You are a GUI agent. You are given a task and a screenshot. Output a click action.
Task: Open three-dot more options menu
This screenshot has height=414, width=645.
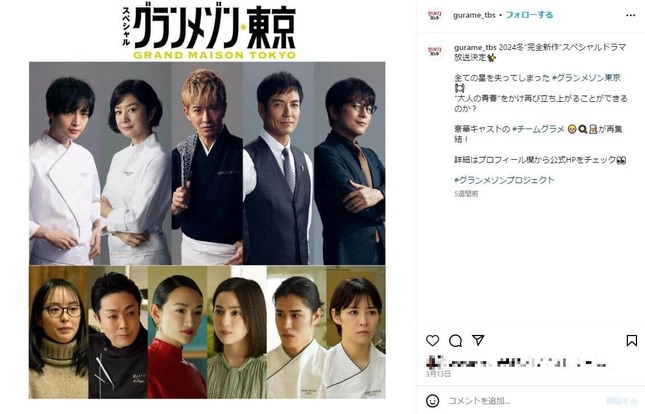point(631,15)
